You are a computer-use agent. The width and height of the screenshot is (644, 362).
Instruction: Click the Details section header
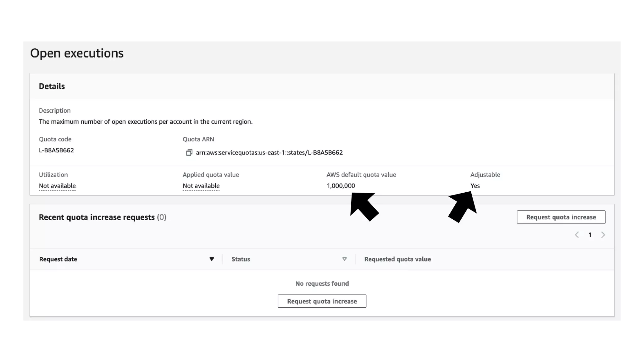(52, 86)
